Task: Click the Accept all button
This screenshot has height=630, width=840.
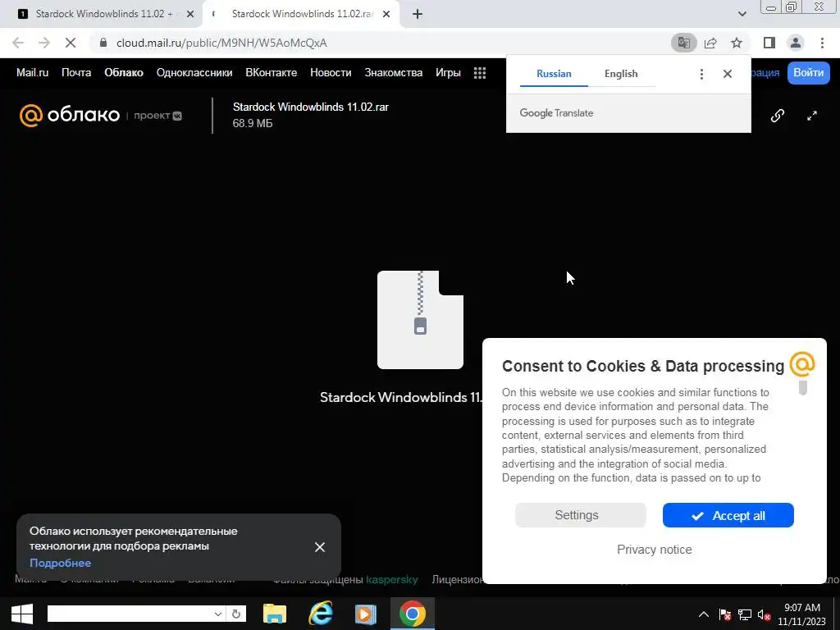Action: click(x=728, y=515)
